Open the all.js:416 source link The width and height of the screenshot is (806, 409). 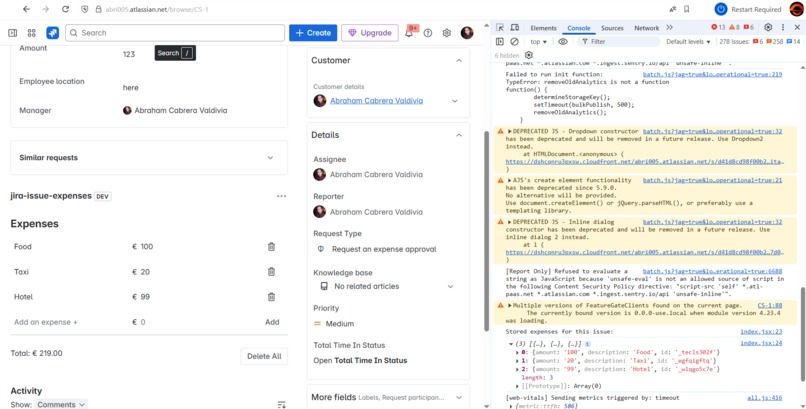click(x=765, y=398)
